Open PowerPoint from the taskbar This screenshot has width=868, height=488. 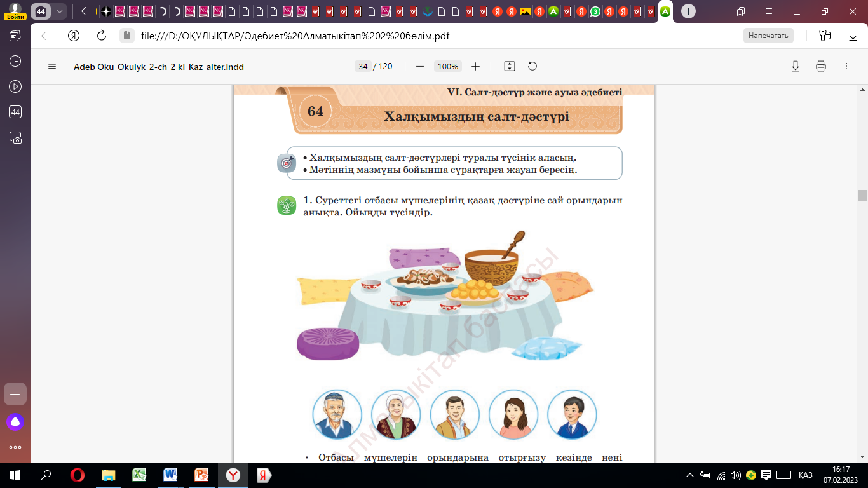coord(201,475)
